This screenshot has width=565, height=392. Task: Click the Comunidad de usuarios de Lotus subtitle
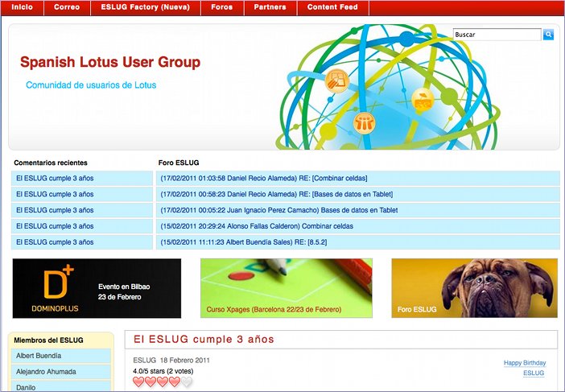[x=91, y=85]
